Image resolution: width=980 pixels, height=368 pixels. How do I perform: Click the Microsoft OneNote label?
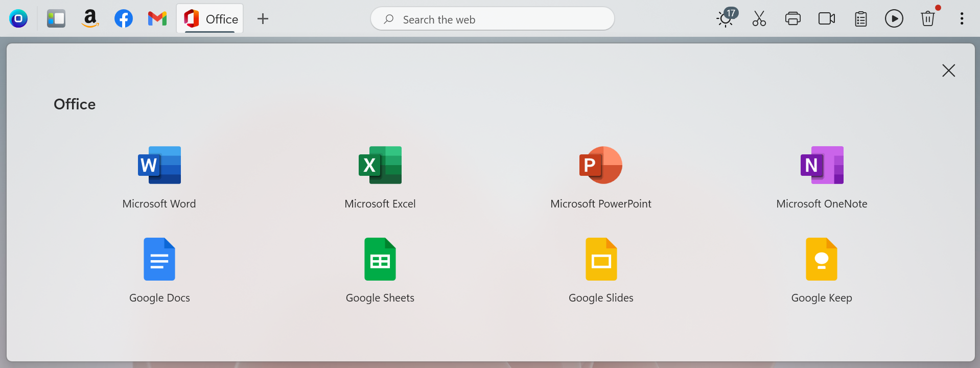click(822, 204)
